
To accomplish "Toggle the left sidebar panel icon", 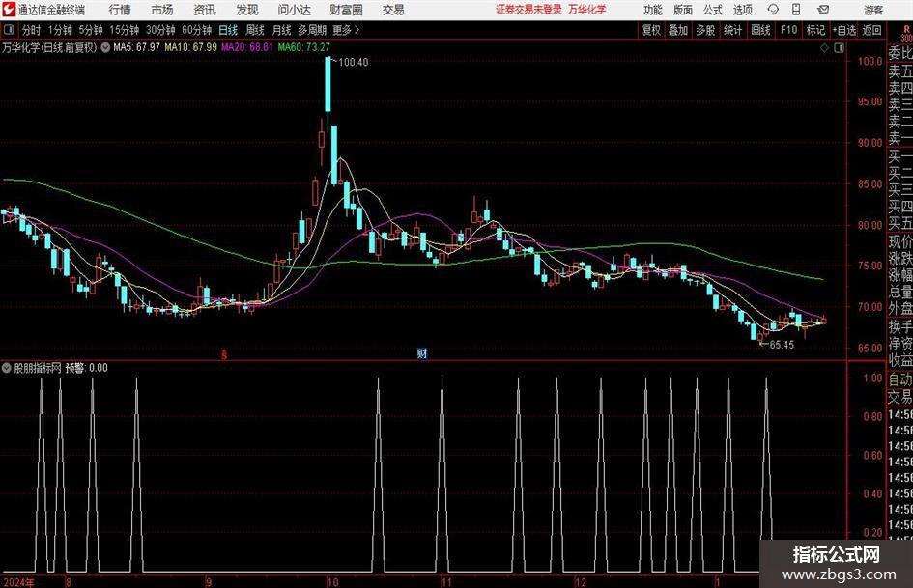I will [x=9, y=30].
